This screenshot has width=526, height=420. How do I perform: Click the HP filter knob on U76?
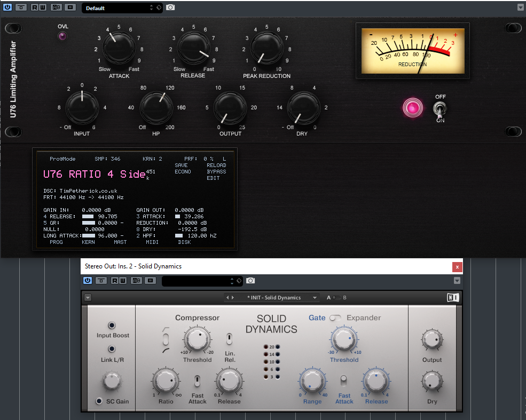pos(156,107)
